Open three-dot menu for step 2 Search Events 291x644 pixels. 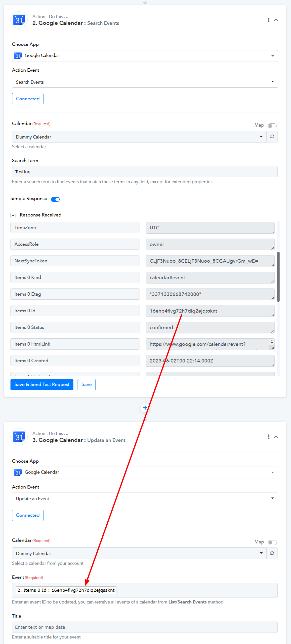[x=268, y=20]
